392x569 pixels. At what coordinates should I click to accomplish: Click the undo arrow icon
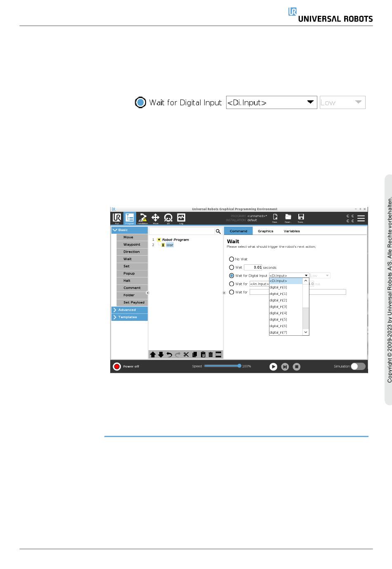(x=169, y=354)
